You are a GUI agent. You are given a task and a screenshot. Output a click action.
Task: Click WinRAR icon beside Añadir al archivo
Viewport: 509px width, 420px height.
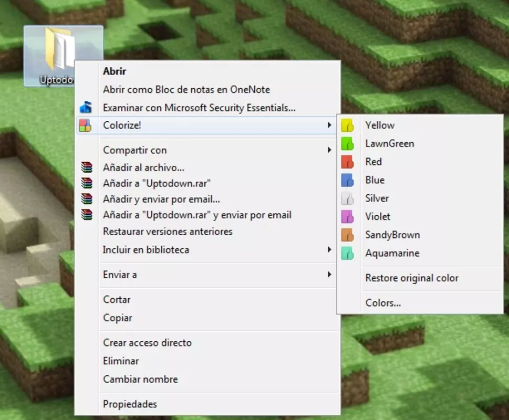click(87, 167)
